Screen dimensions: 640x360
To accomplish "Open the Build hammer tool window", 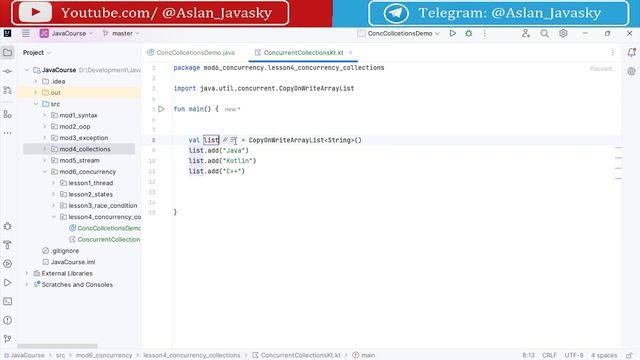I will pyautogui.click(x=7, y=245).
